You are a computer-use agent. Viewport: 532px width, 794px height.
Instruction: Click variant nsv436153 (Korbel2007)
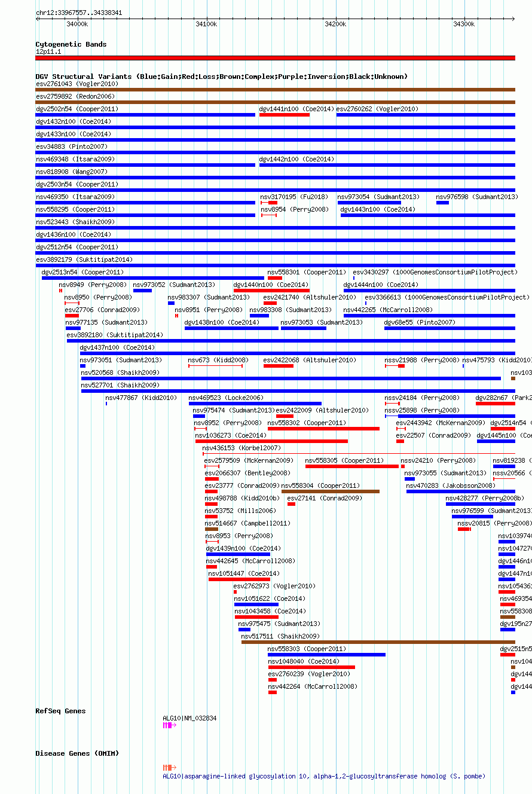(241, 448)
